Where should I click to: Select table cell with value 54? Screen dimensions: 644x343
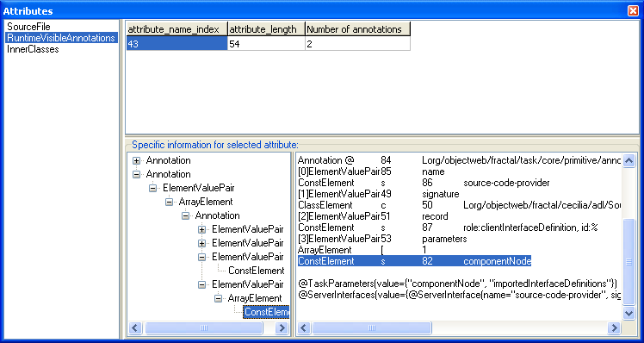point(266,44)
